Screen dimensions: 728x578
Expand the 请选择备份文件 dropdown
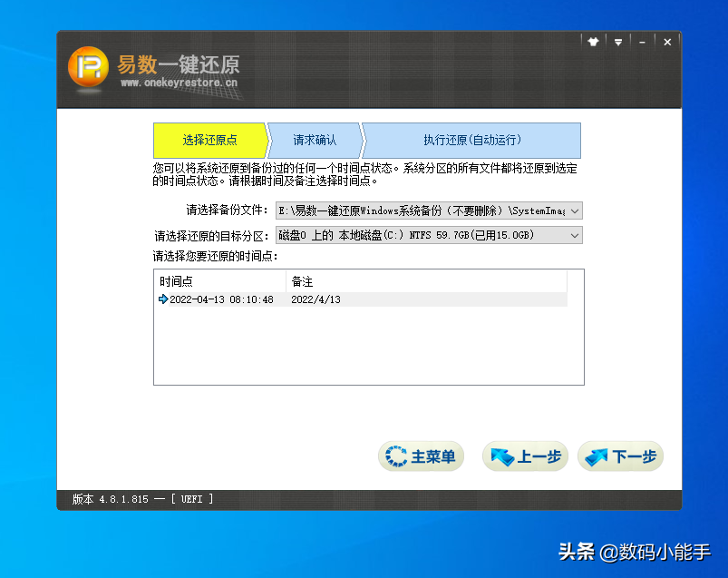pyautogui.click(x=574, y=211)
